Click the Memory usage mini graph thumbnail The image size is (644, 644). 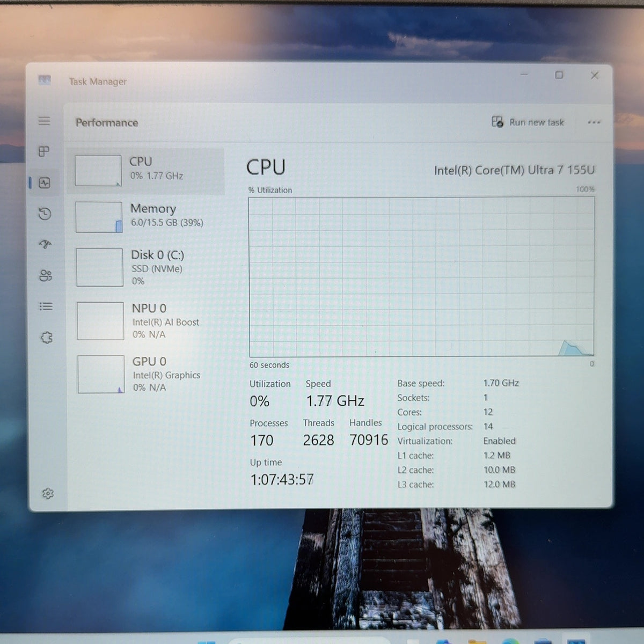[99, 217]
